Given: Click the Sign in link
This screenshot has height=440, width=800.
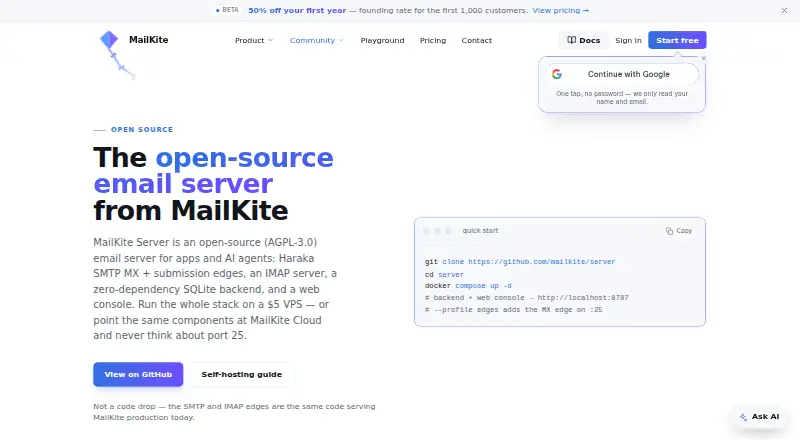Looking at the screenshot, I should coord(628,40).
